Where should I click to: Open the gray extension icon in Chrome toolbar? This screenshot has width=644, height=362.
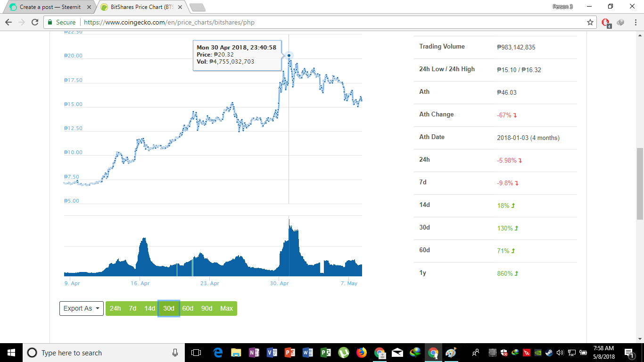[x=620, y=22]
